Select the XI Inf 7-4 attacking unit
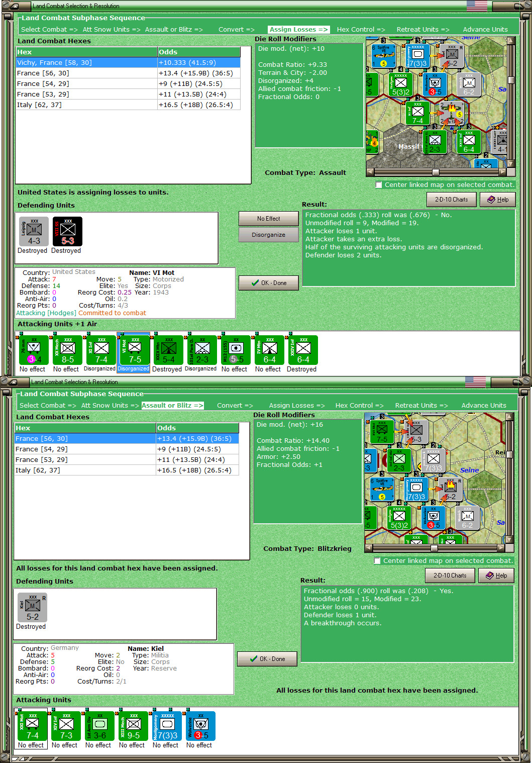The width and height of the screenshot is (532, 763). [x=101, y=350]
